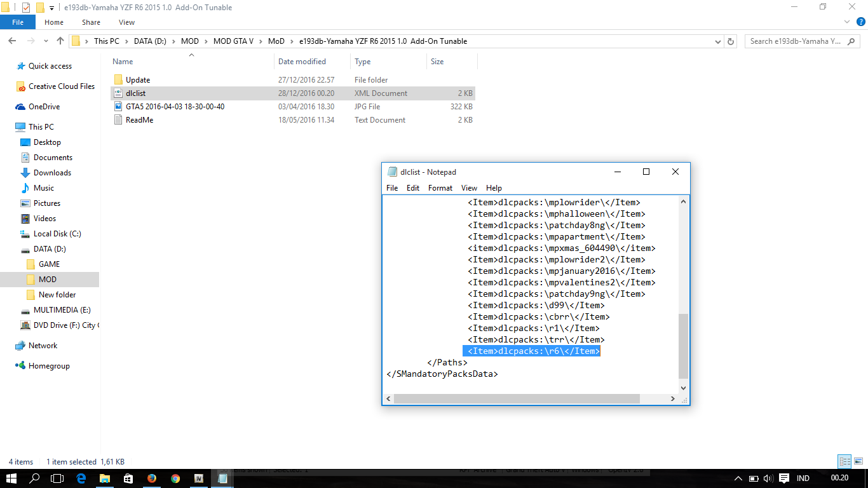Open the recent locations dropdown in Explorer
This screenshot has height=488, width=868.
pyautogui.click(x=45, y=41)
